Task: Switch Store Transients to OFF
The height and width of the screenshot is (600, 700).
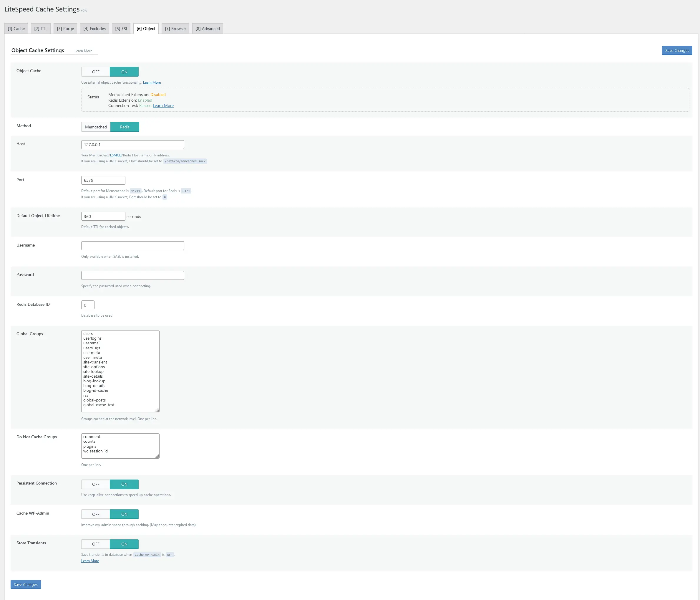Action: 96,544
